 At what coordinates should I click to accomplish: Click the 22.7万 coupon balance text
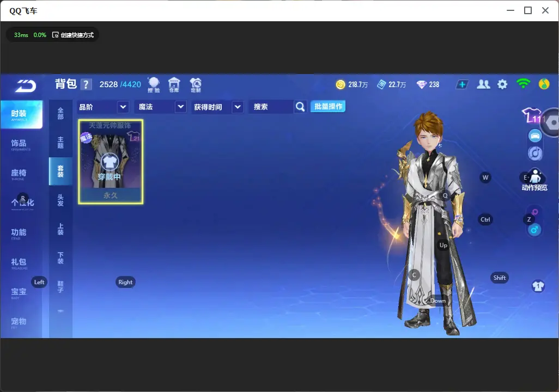[397, 84]
